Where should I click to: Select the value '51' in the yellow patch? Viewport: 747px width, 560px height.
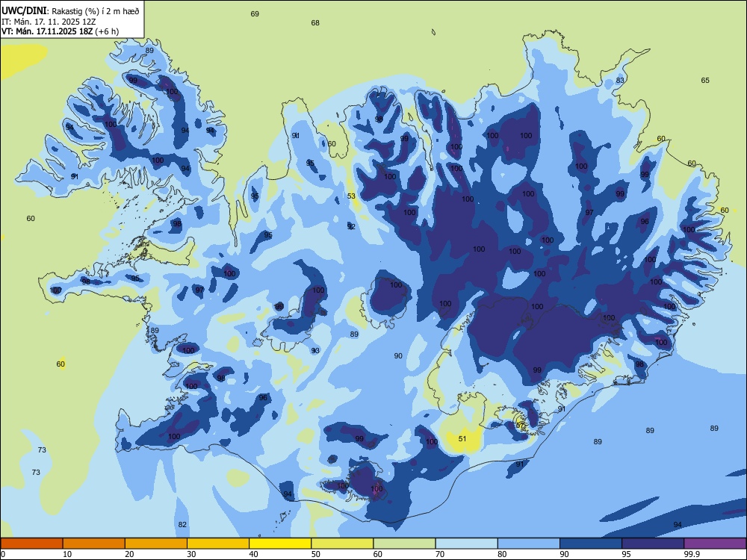click(462, 438)
